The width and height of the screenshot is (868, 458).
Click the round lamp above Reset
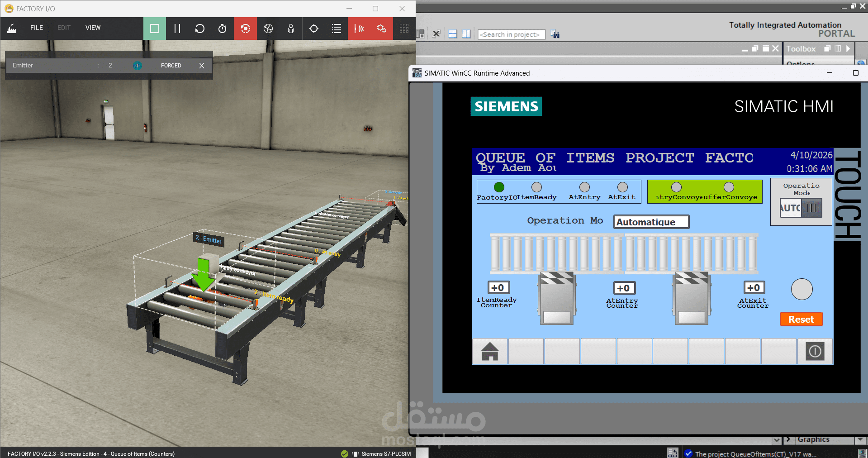pyautogui.click(x=802, y=289)
